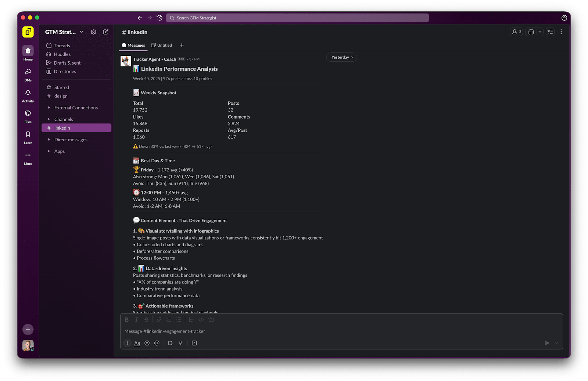Hide formatting with the Aa button
Image resolution: width=588 pixels, height=381 pixels.
click(137, 343)
